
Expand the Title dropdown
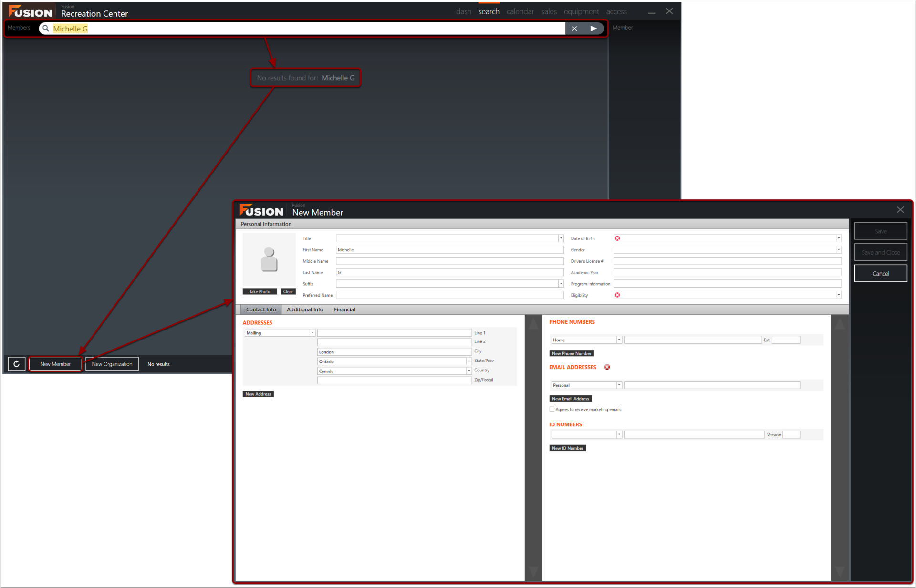tap(561, 238)
